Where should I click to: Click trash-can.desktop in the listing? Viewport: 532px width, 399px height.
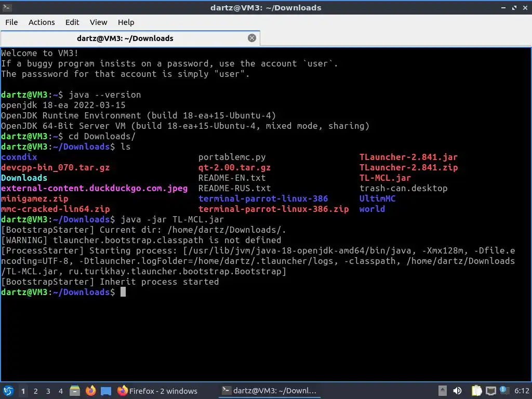pos(403,188)
